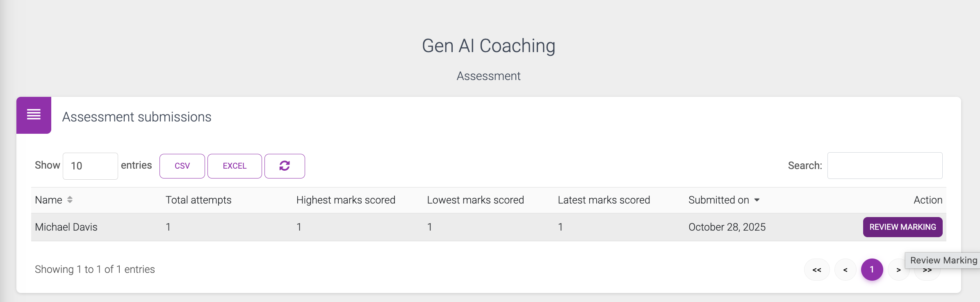Viewport: 980px width, 302px height.
Task: Click the October 28, 2025 date cell
Action: coord(727,227)
